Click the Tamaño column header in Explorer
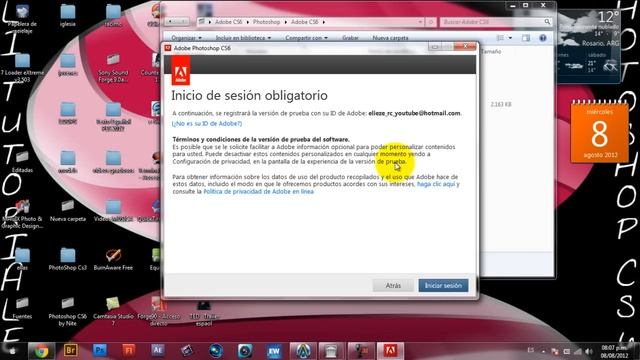 [x=491, y=51]
